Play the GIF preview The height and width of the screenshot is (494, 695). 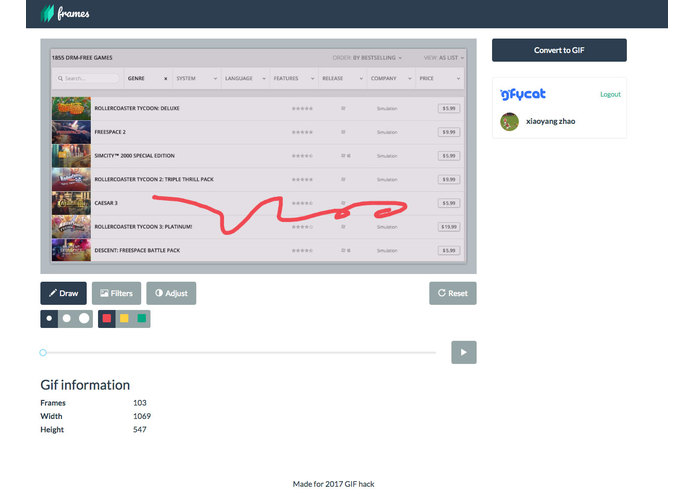(464, 352)
